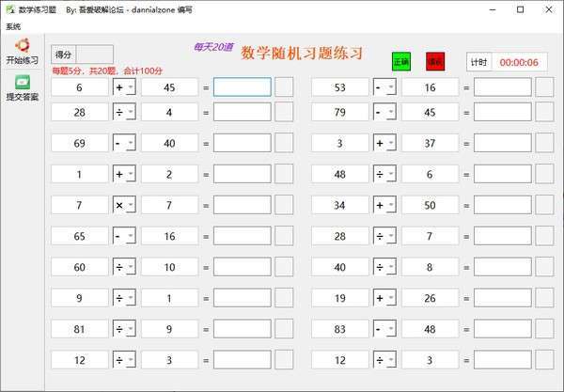Click answer field for 60 ÷ 10
This screenshot has width=564, height=392.
coord(243,266)
